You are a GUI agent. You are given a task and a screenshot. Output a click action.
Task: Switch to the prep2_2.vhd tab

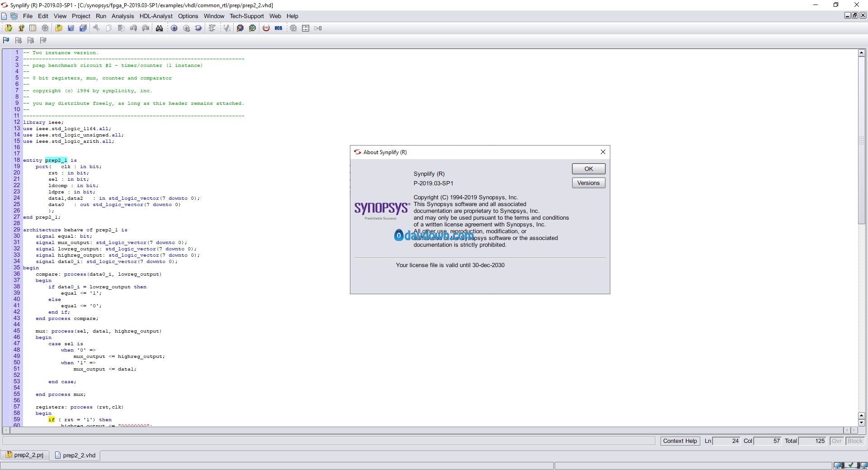pyautogui.click(x=75, y=455)
